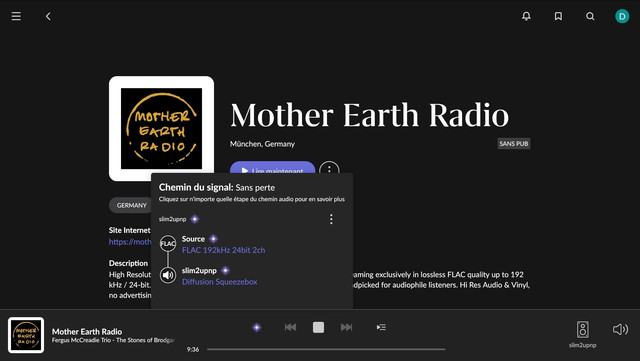
Task: Click the SANS PUB badge
Action: click(514, 144)
